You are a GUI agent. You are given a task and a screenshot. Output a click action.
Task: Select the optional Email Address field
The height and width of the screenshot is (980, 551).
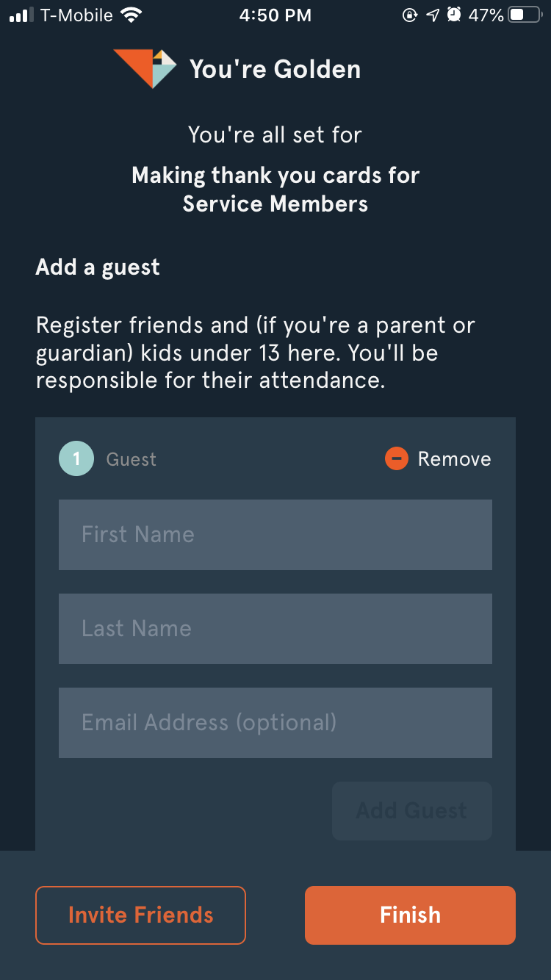click(x=275, y=723)
